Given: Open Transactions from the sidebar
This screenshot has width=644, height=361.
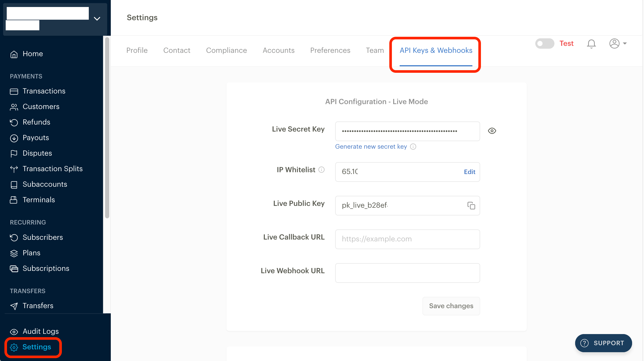Looking at the screenshot, I should point(44,91).
